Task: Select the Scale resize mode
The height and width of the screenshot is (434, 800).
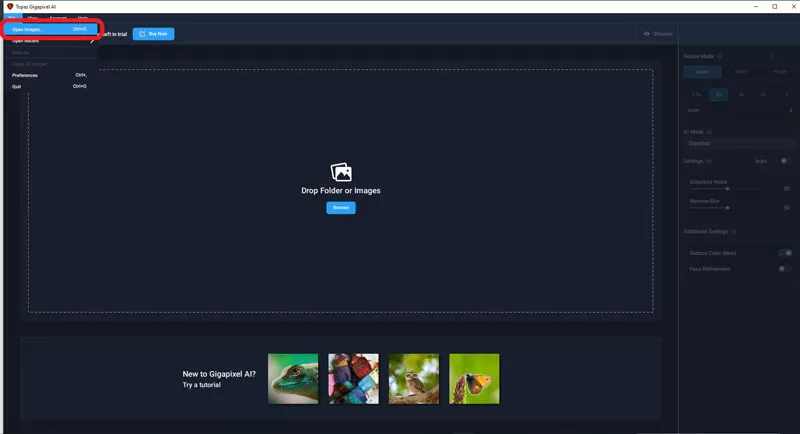Action: point(703,72)
